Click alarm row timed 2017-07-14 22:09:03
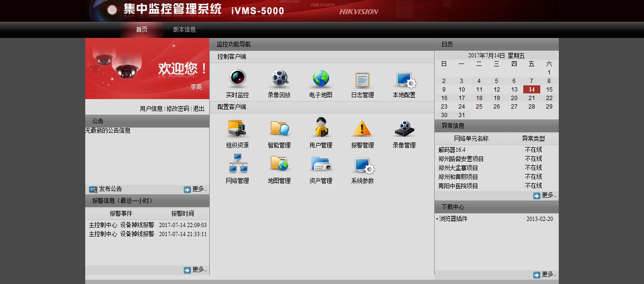Image resolution: width=644 pixels, height=284 pixels. click(x=147, y=225)
